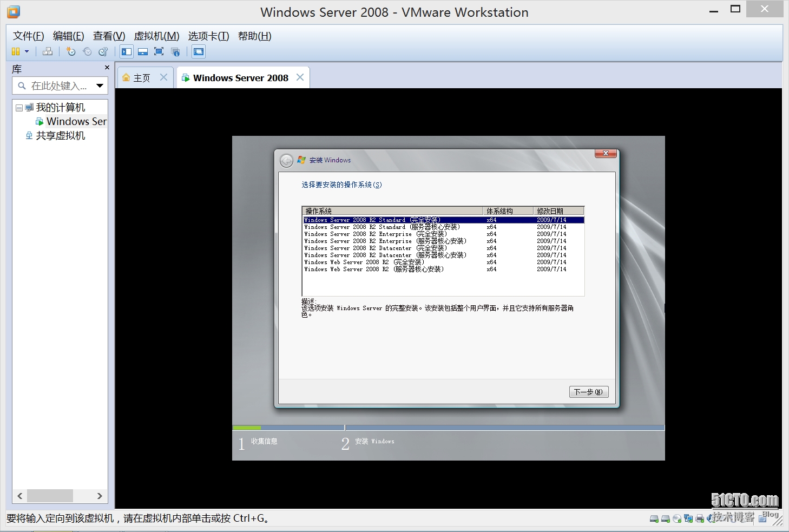Close the 库 library panel
Image resolution: width=789 pixels, height=532 pixels.
point(107,68)
